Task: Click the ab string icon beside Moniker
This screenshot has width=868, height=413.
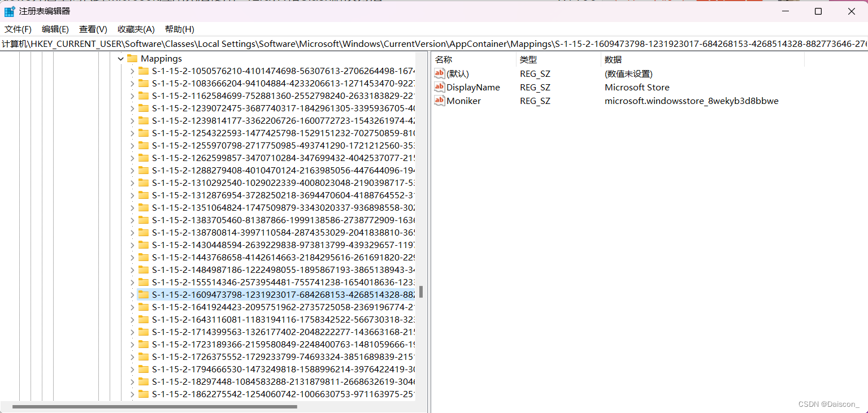Action: [x=439, y=101]
